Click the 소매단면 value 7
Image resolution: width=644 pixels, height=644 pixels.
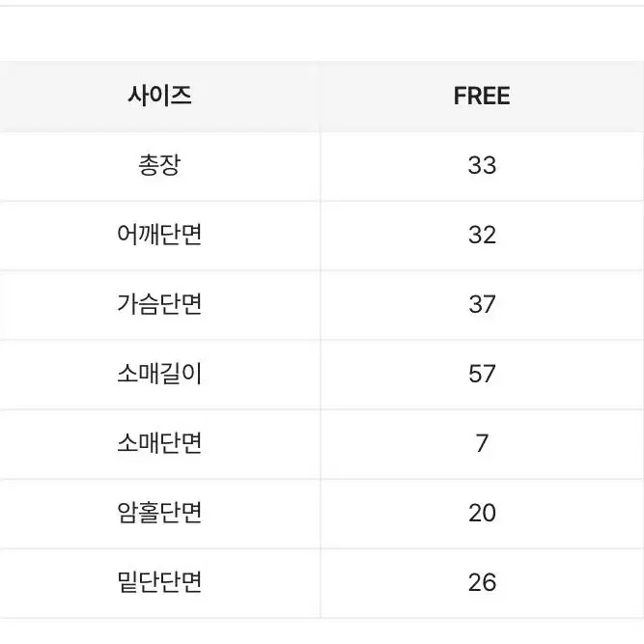pyautogui.click(x=482, y=443)
